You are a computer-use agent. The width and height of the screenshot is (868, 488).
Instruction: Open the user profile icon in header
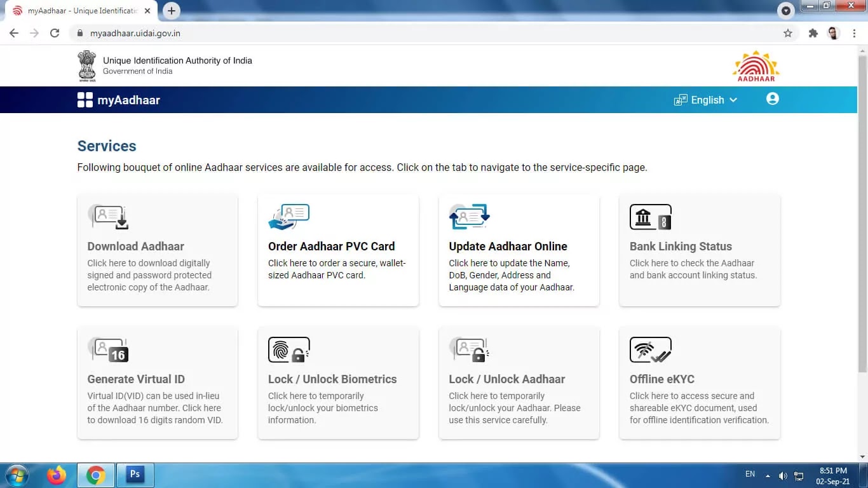point(773,99)
